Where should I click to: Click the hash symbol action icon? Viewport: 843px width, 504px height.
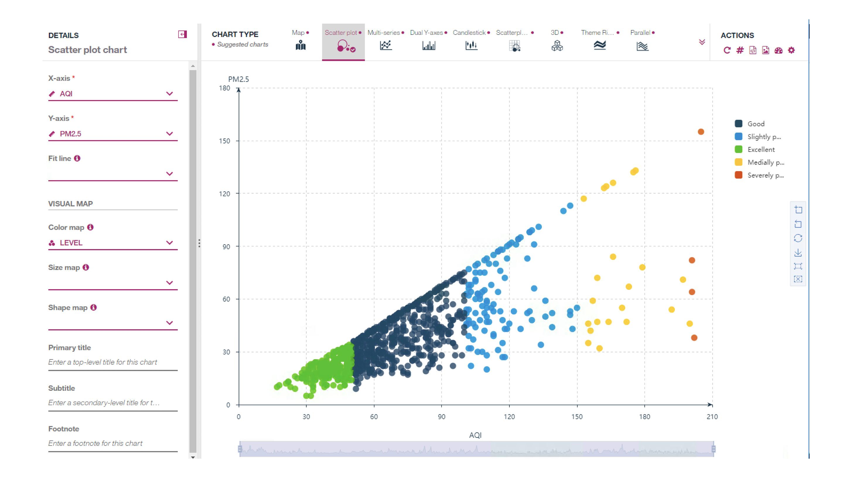[740, 50]
